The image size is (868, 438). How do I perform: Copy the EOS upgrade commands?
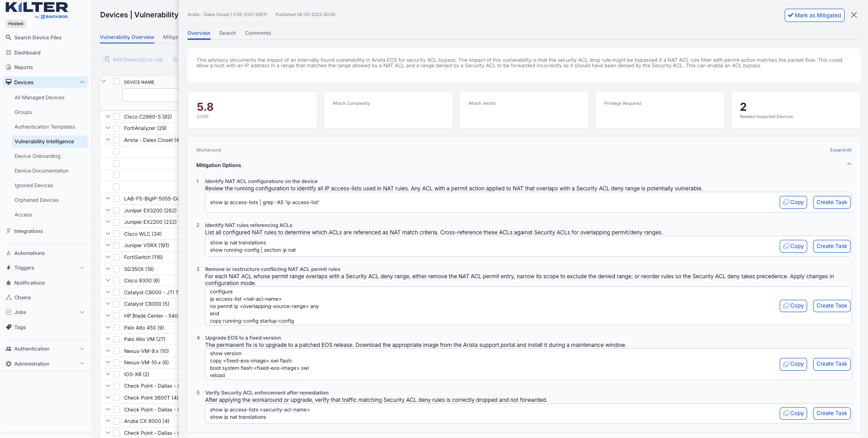tap(793, 364)
